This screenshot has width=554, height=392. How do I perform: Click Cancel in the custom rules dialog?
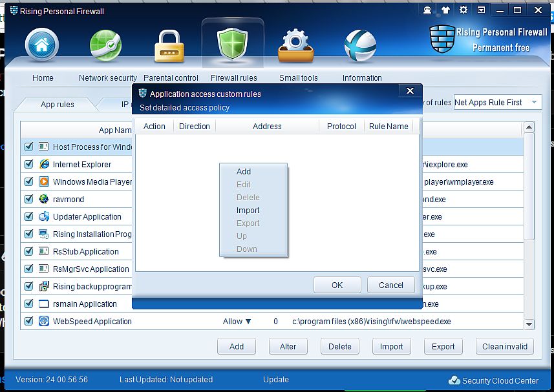pyautogui.click(x=390, y=285)
